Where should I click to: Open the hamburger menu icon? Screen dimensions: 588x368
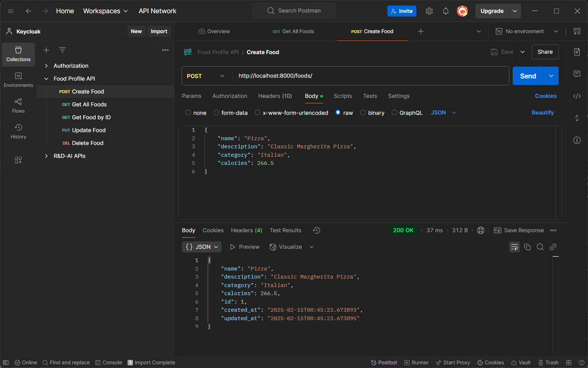pos(11,11)
